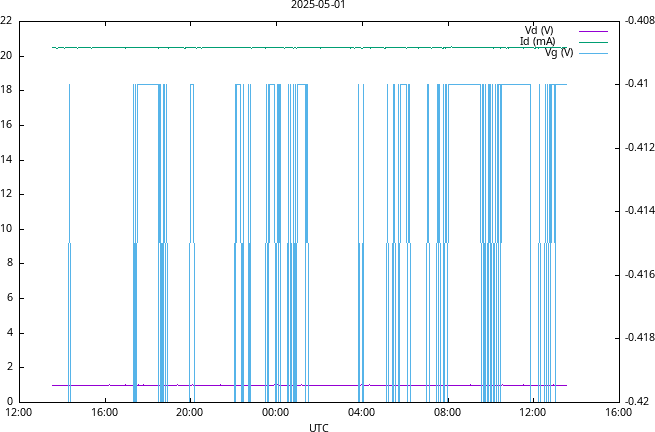Screen dimensions: 655x432
Task: Click right axis tick label -0.42
Action: pyautogui.click(x=636, y=401)
